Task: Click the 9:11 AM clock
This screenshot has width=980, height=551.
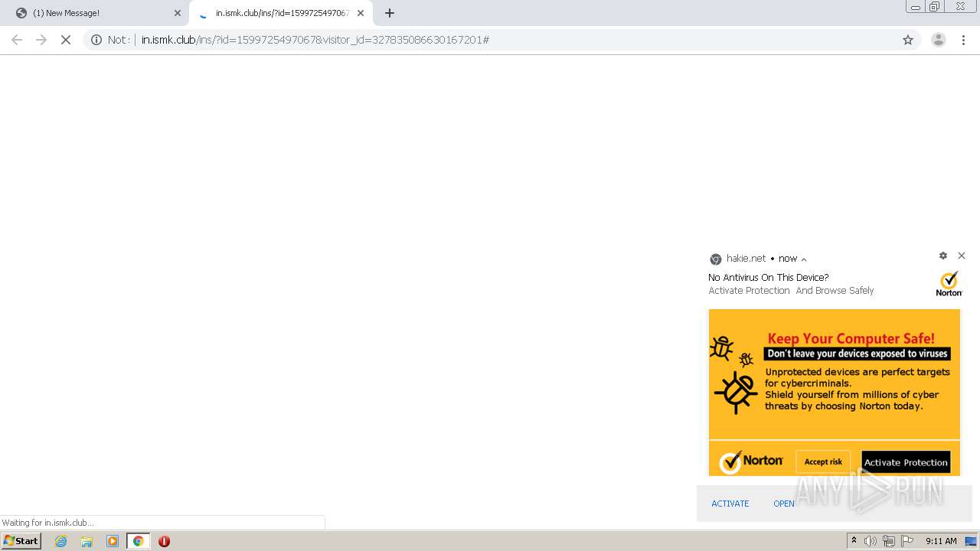Action: point(941,541)
